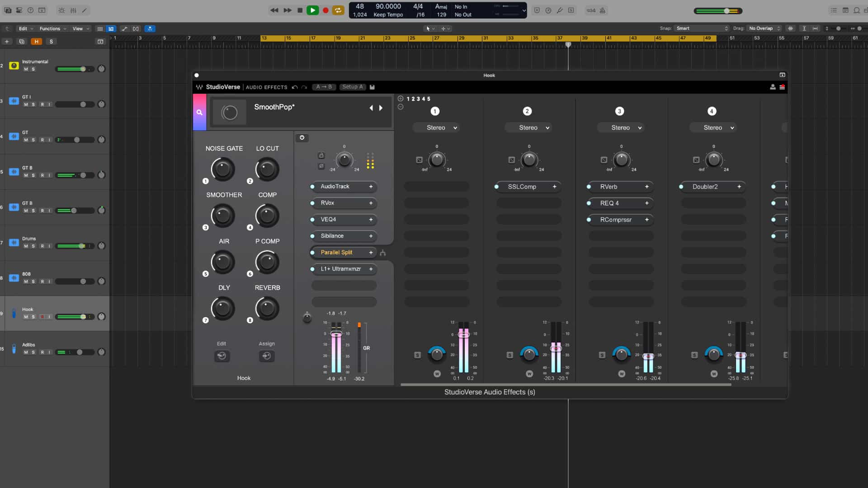Click the Record button in transport

tap(325, 10)
